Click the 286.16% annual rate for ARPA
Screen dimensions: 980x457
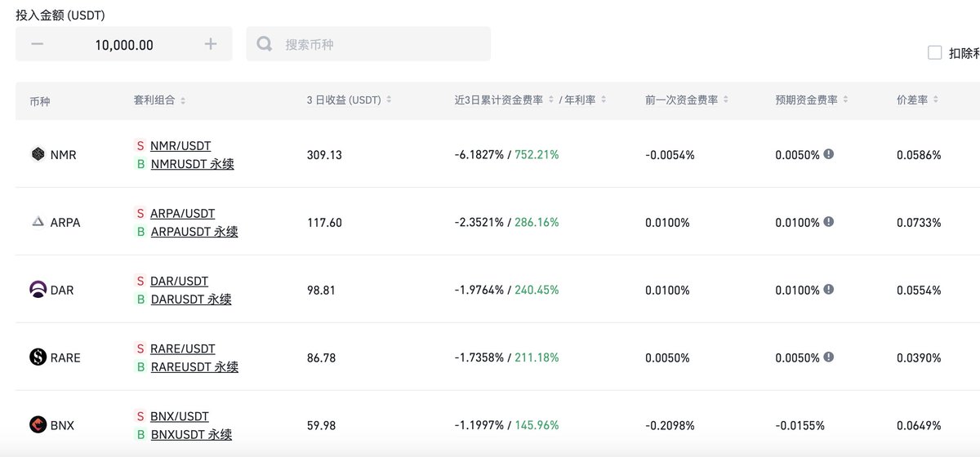(537, 222)
